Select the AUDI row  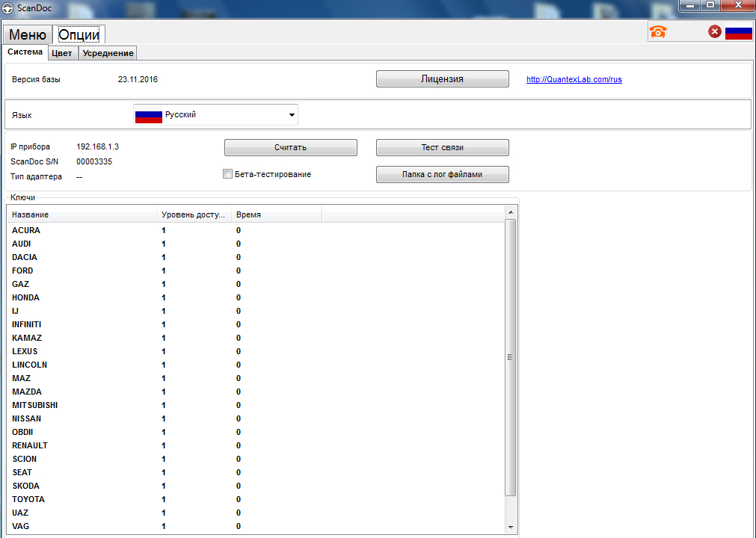(256, 244)
